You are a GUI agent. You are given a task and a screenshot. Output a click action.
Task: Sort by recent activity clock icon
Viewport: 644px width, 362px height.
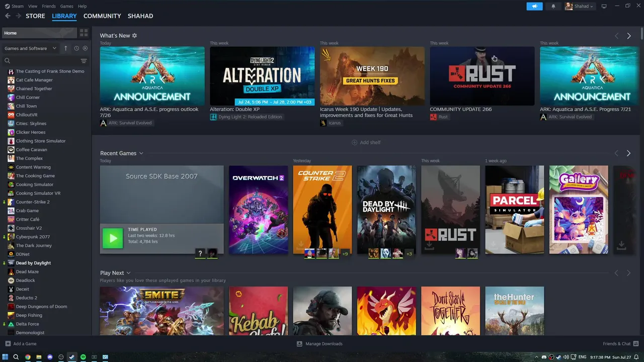pos(76,48)
